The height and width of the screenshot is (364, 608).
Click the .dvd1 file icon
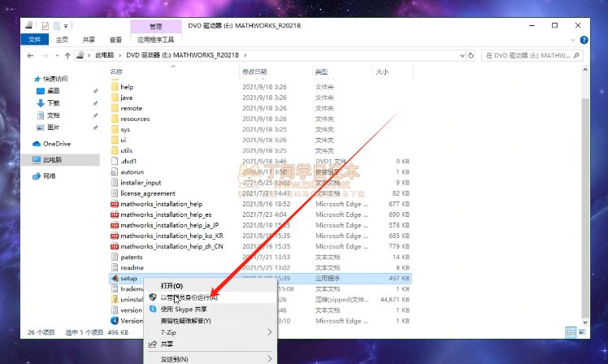point(115,161)
